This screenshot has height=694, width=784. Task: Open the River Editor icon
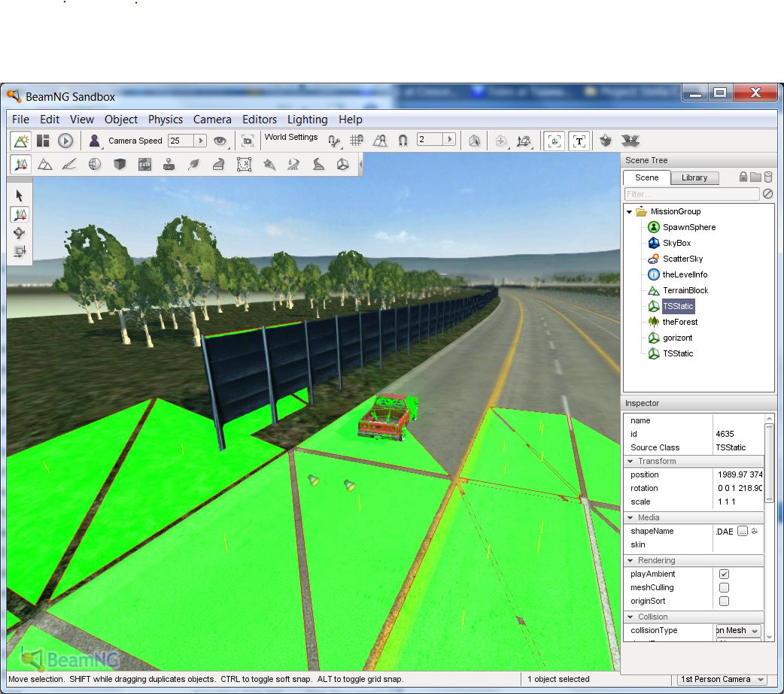293,165
